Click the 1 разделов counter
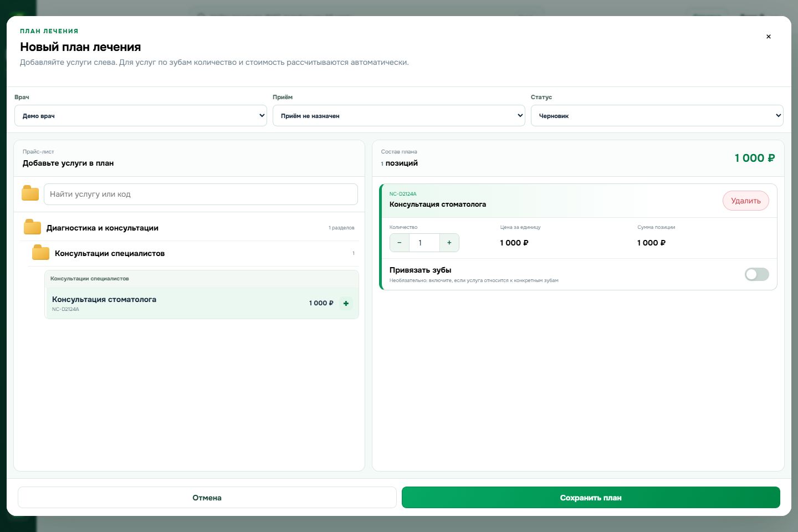 [341, 228]
